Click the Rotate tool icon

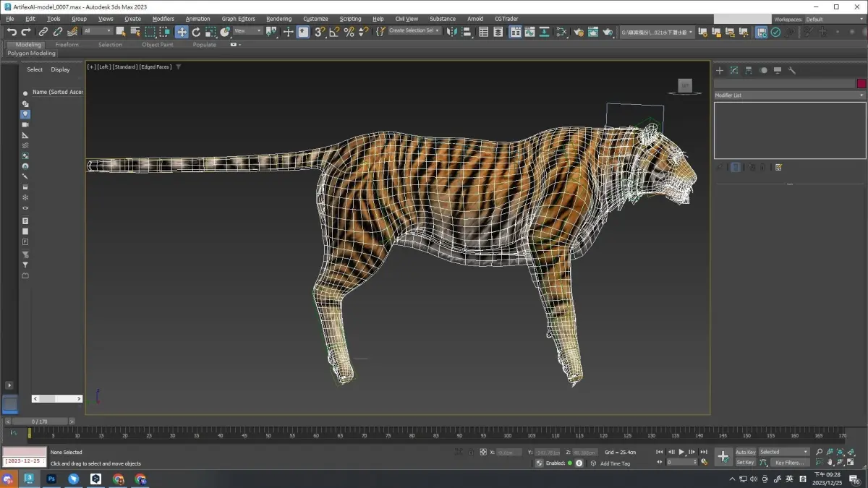(196, 32)
